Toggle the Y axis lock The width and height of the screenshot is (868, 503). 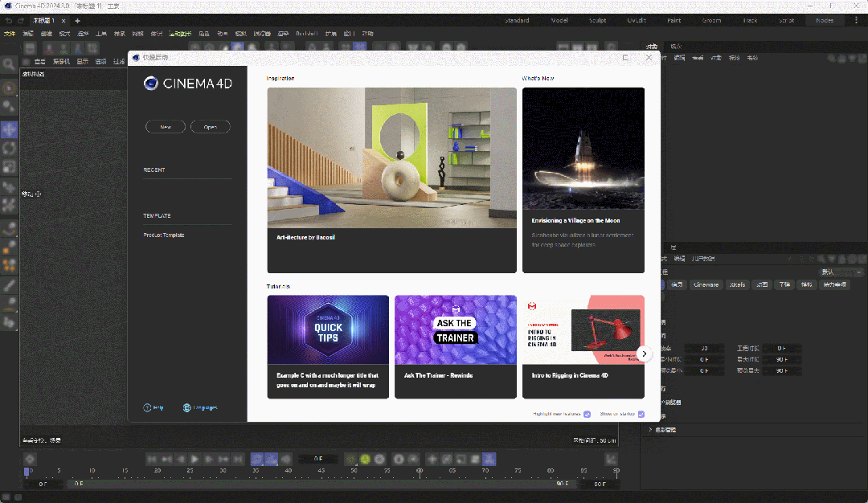[x=64, y=48]
